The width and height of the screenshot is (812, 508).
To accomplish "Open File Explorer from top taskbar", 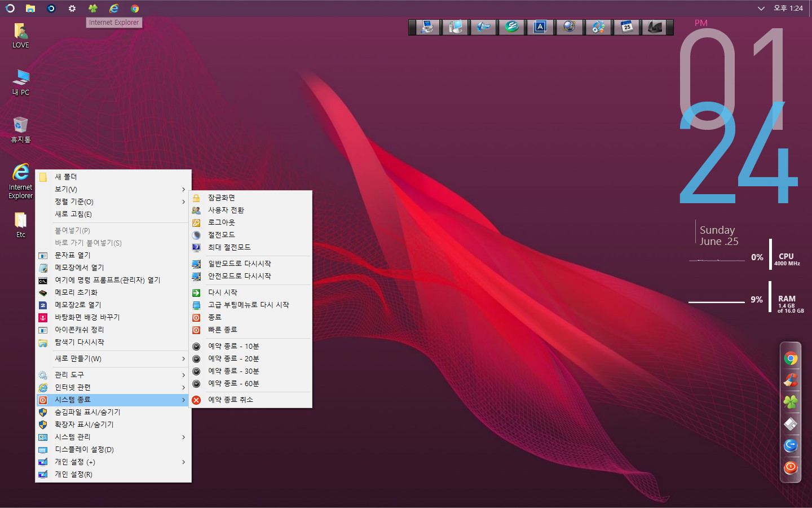I will click(x=30, y=8).
